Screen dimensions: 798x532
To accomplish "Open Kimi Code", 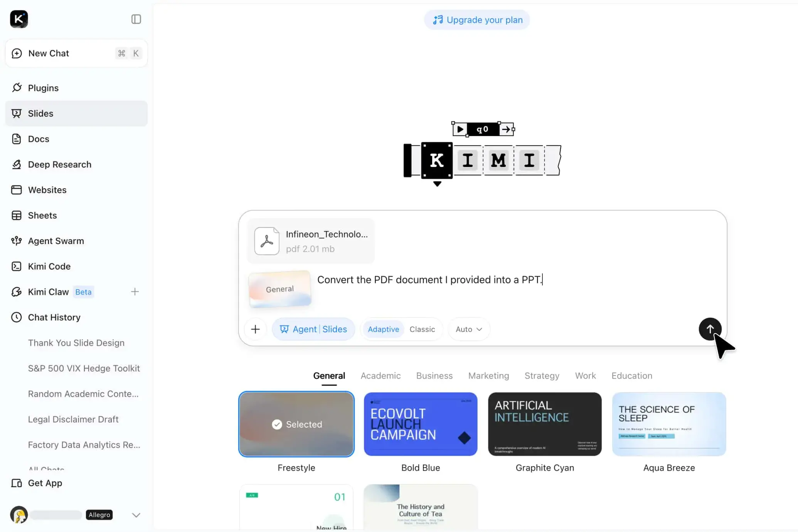I will point(76,266).
